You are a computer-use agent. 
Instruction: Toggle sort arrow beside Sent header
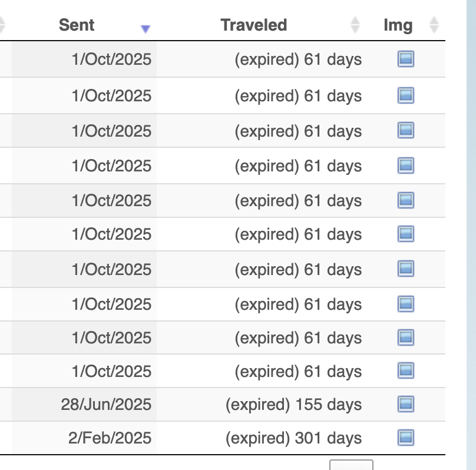coord(146,29)
